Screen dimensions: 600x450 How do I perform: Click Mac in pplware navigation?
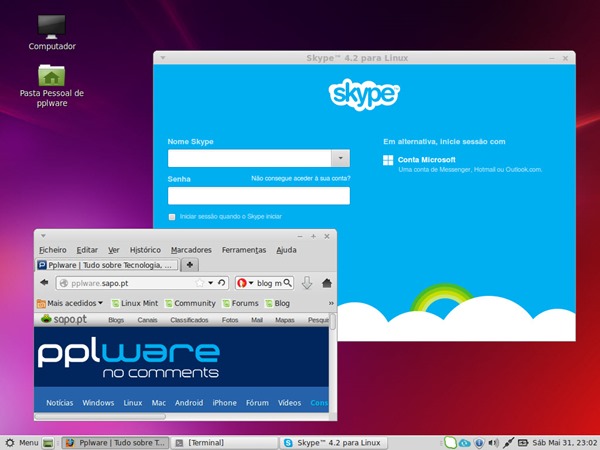point(158,403)
